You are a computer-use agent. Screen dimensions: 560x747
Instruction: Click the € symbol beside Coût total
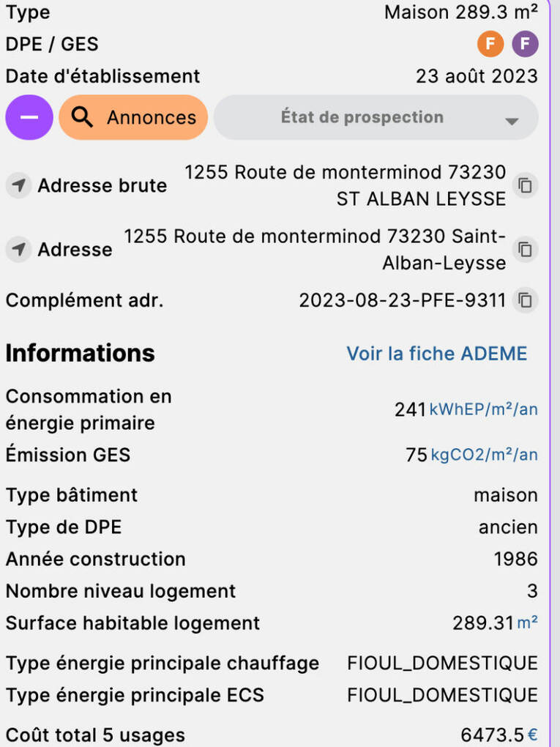point(532,735)
